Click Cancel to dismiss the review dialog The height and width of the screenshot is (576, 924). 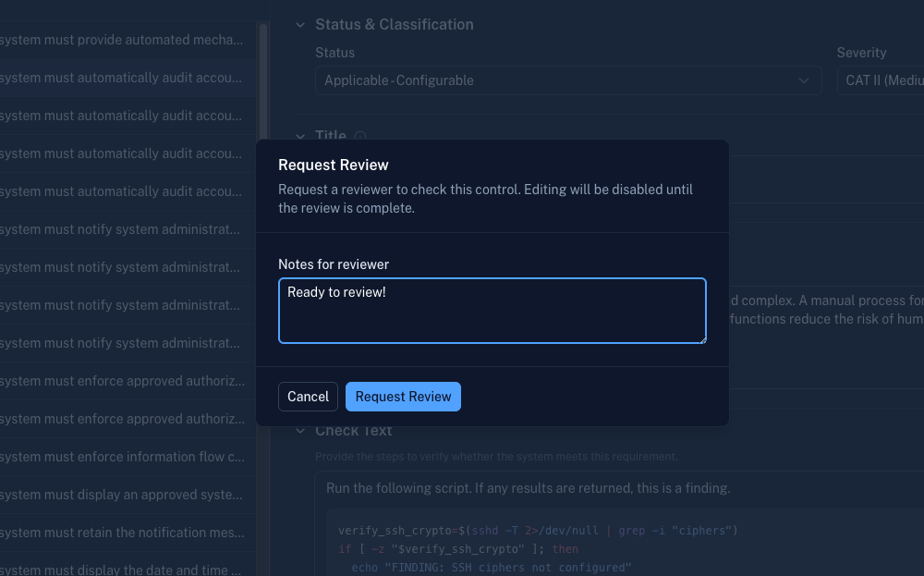308,396
